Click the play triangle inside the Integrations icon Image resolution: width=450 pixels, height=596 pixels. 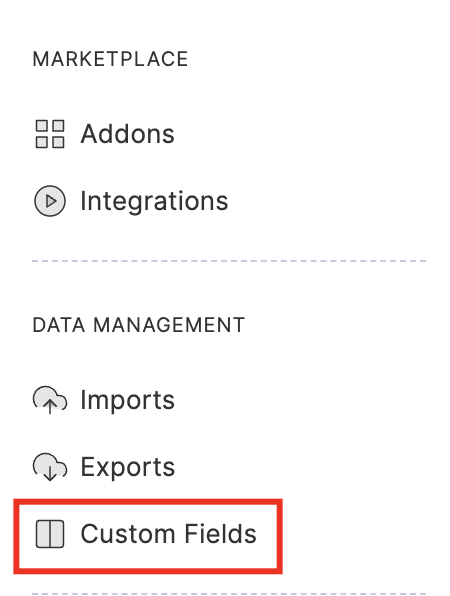coord(51,201)
